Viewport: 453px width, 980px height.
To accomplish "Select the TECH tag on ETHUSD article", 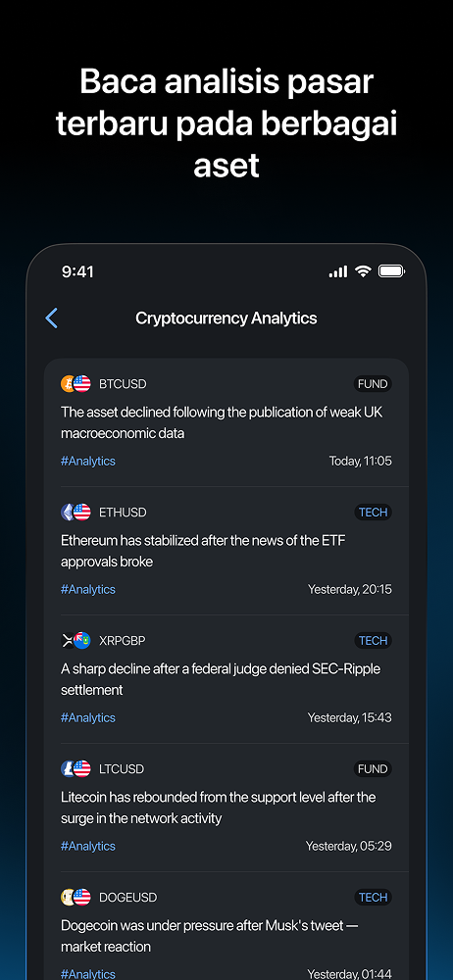I will pos(373,513).
